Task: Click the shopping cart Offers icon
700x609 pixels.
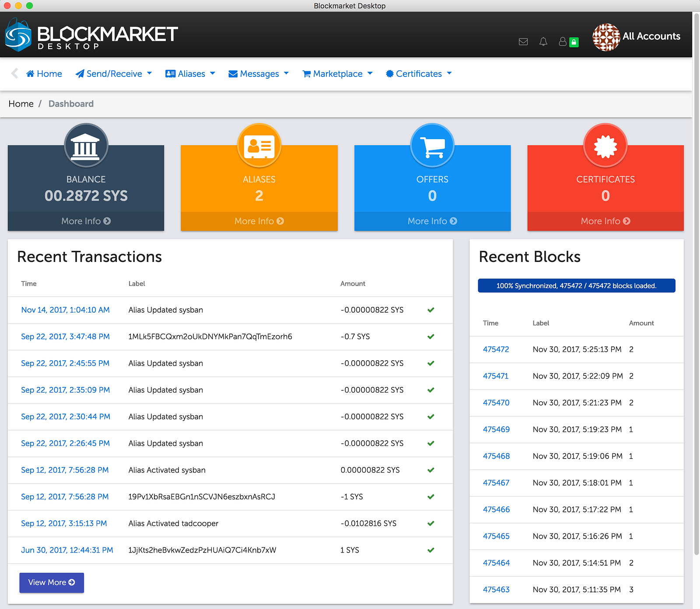Action: click(x=432, y=145)
